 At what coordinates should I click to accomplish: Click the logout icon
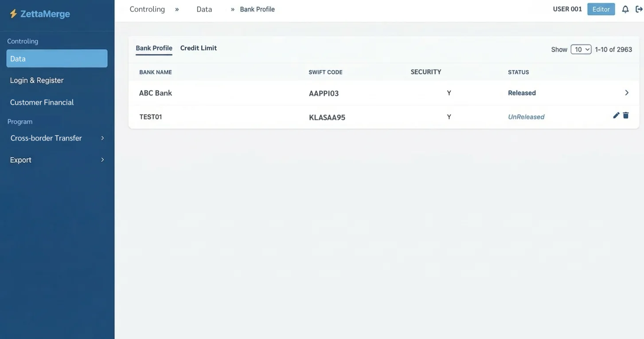639,9
